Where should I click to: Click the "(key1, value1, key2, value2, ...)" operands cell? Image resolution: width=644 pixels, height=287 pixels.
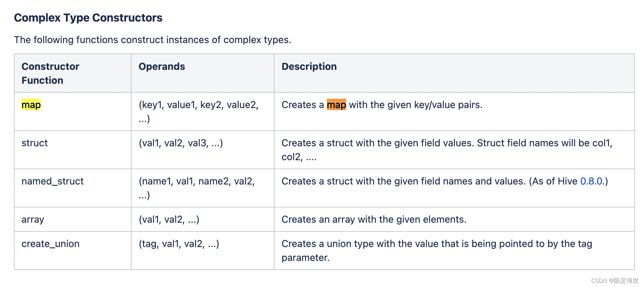[x=203, y=112]
